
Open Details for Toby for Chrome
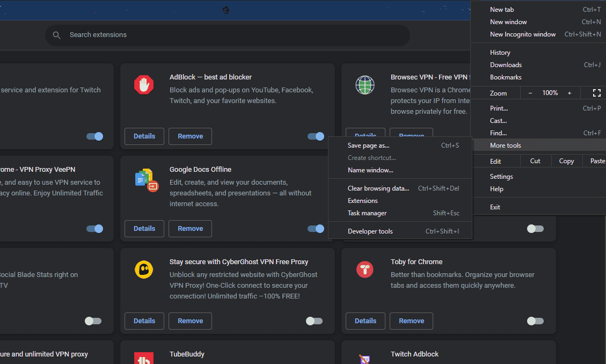pos(365,321)
